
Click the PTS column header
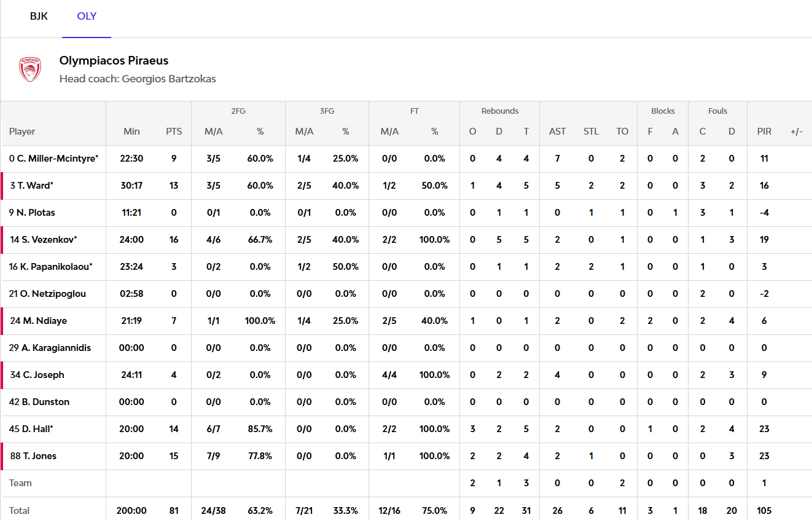(174, 132)
